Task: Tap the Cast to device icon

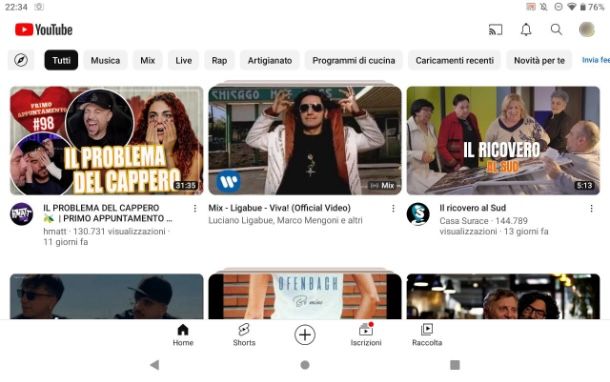Action: pos(495,30)
